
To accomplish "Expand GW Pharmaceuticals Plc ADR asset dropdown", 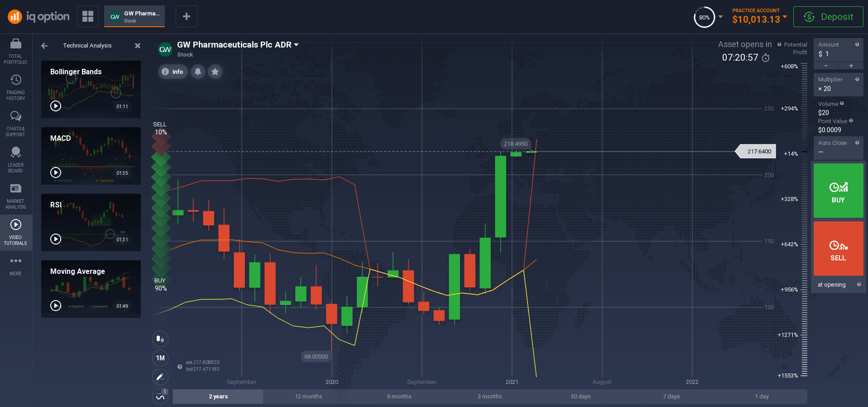I will [297, 45].
